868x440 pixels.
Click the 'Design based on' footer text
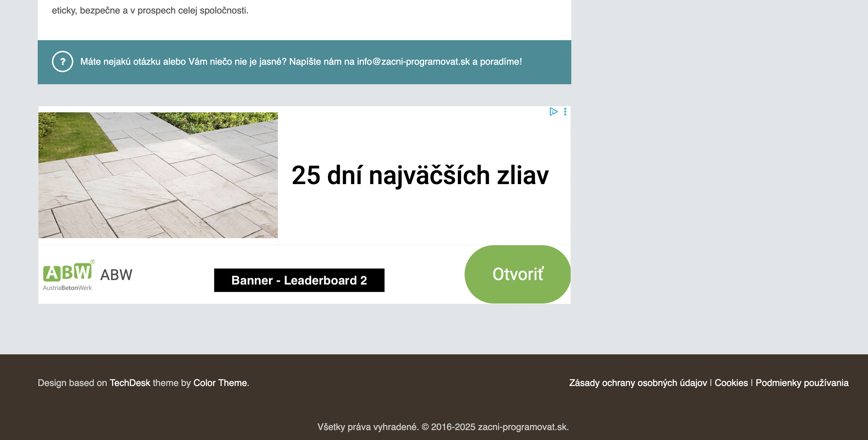tap(72, 383)
